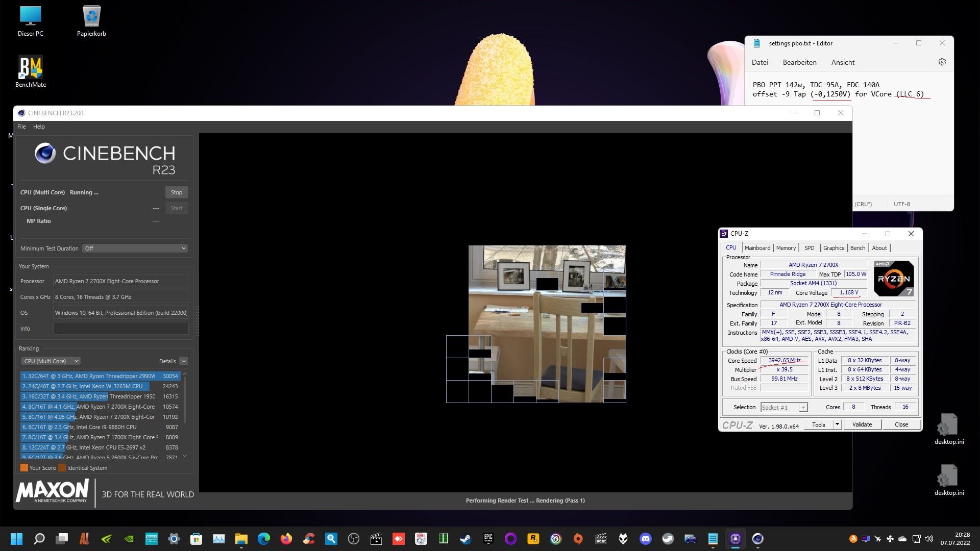Switch to the SPD tab in CPU-Z
Screen dimensions: 980x551
(809, 248)
